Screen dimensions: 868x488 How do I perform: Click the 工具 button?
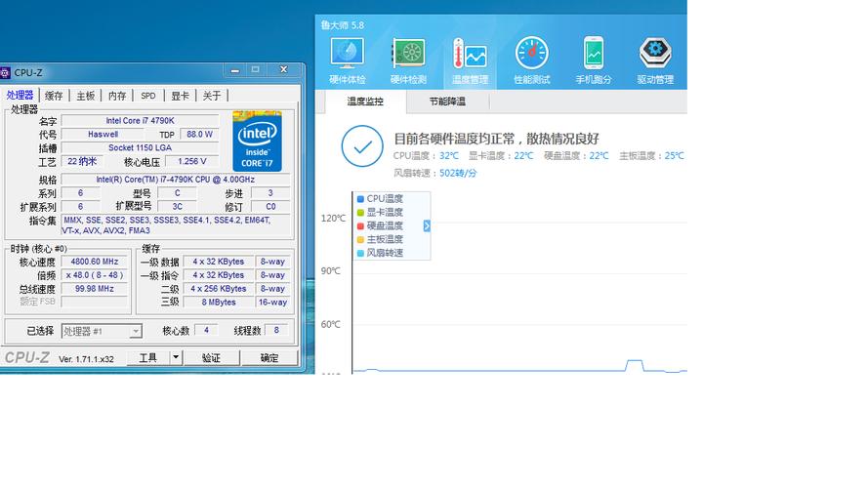pyautogui.click(x=147, y=358)
